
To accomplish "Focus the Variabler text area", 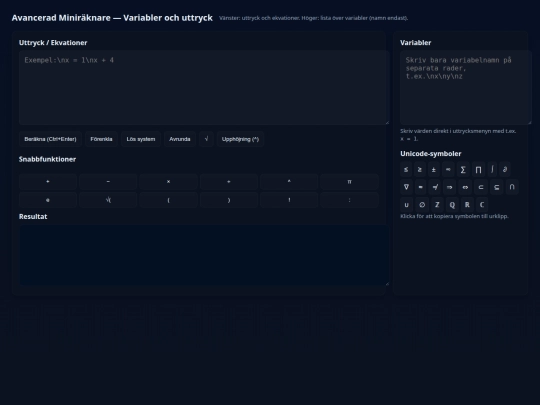I will coord(466,87).
